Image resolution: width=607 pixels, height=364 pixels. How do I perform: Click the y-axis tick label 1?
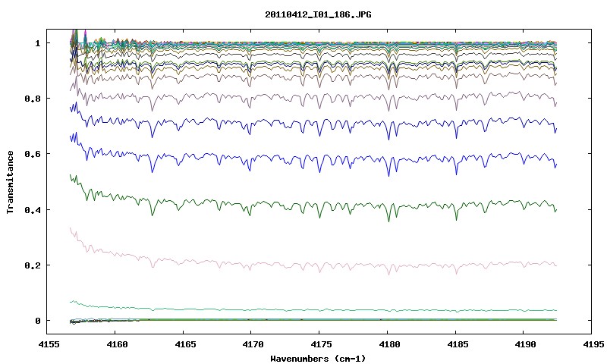pos(37,43)
